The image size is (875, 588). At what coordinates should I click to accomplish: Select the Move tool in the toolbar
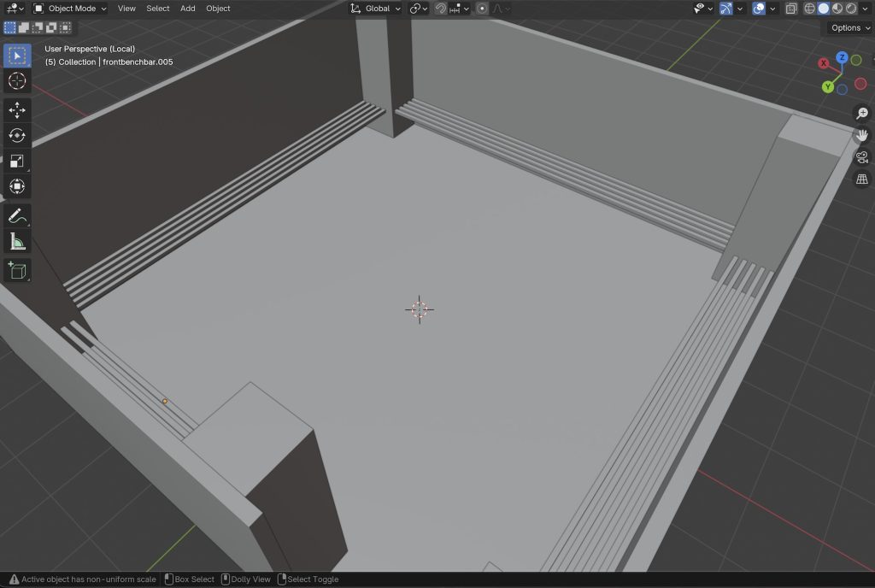point(17,110)
